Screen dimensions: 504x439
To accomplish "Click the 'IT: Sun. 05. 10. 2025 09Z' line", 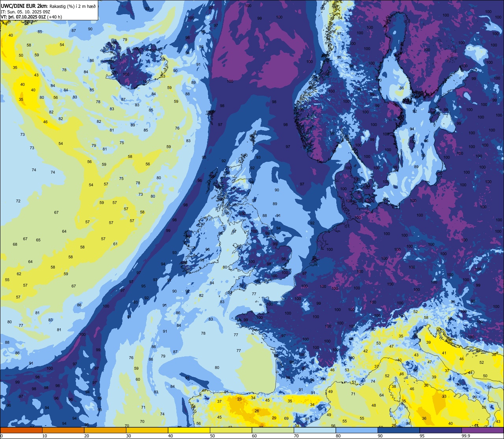I will tap(25, 12).
